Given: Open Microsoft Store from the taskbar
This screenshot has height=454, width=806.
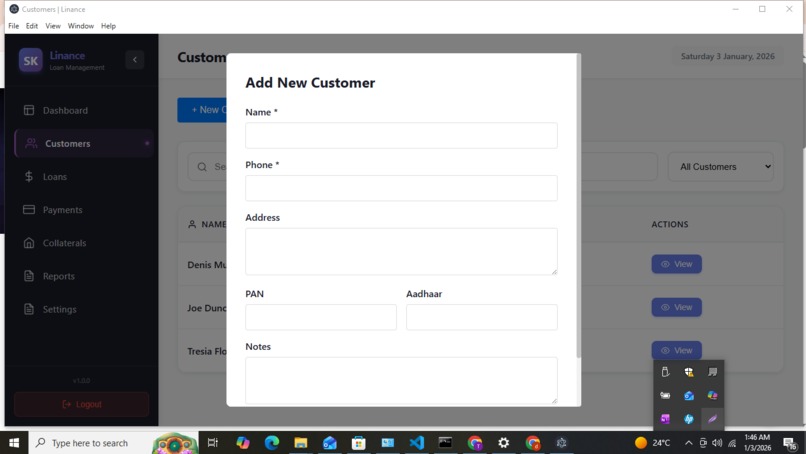Looking at the screenshot, I should tap(358, 443).
